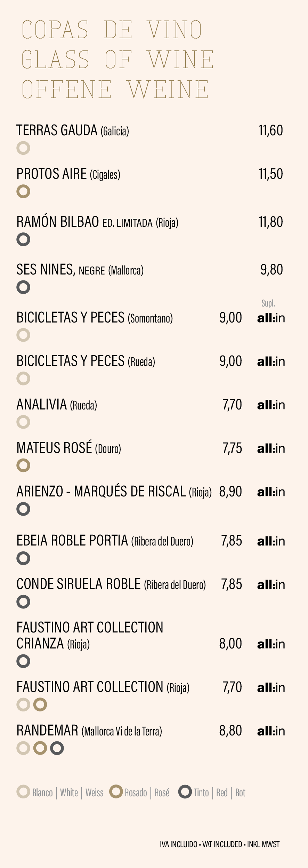The height and width of the screenshot is (868, 308).
Task: Click the all:in label beside Randemar
Action: pyautogui.click(x=271, y=731)
